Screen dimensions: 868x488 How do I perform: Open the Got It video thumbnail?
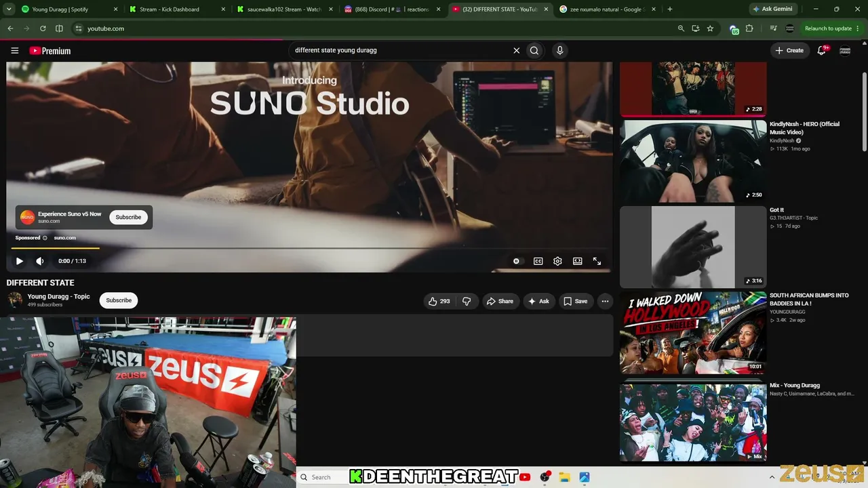693,247
